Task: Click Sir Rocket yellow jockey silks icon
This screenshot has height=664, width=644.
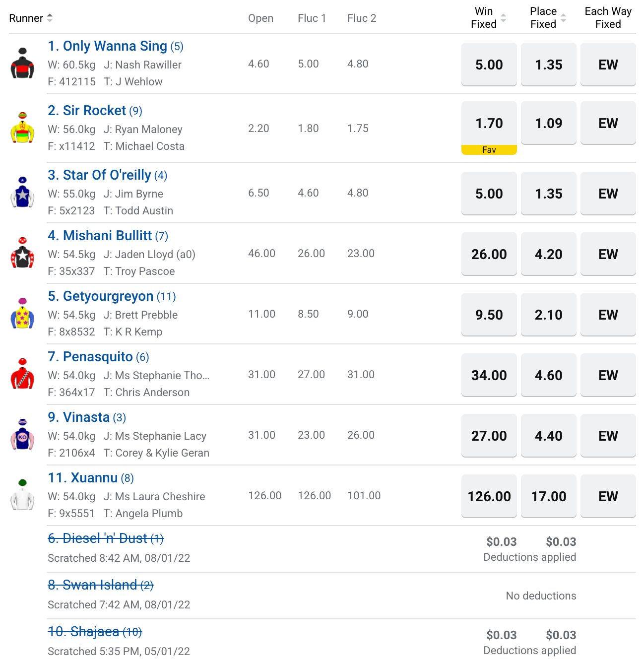Action: (x=22, y=128)
